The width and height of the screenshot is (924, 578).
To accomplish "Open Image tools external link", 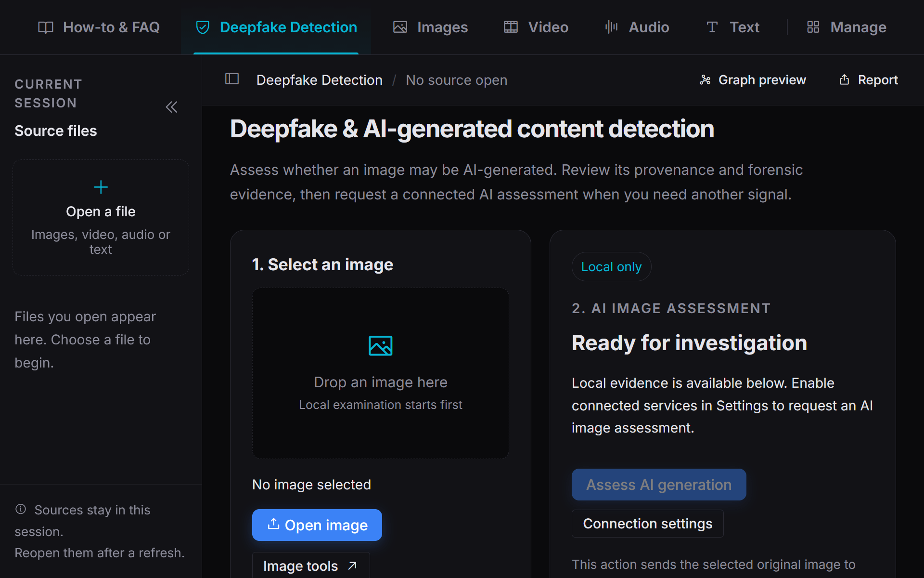I will (x=311, y=565).
